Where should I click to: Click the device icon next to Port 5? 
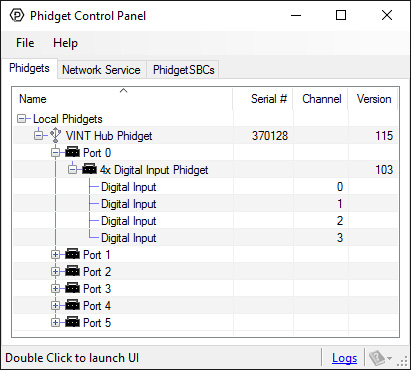(72, 322)
